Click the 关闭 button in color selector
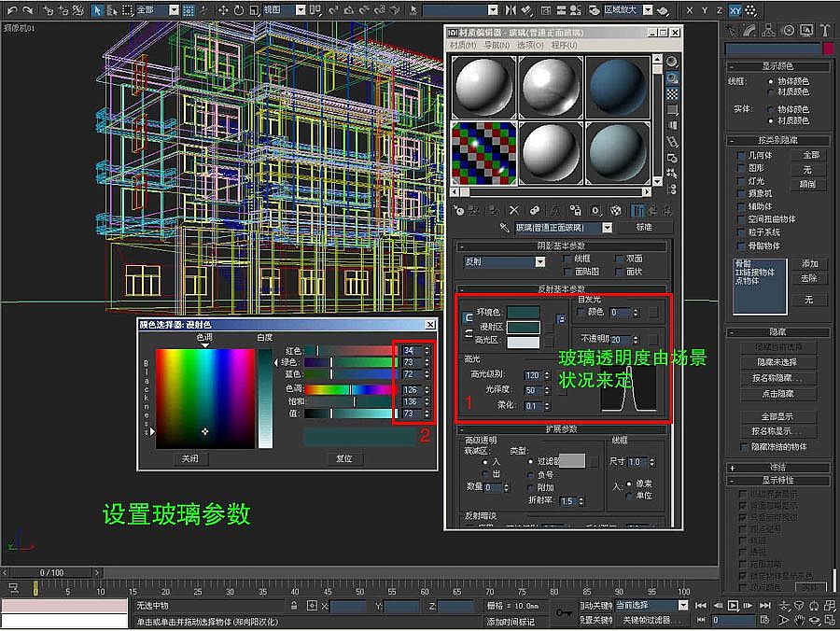 coord(190,459)
